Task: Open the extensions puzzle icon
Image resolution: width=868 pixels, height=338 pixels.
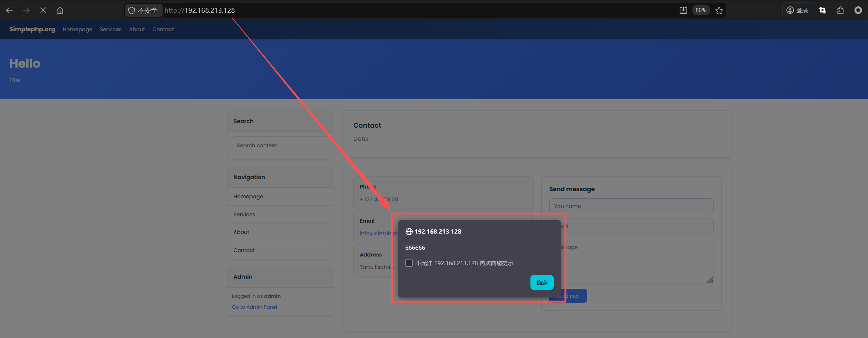Action: (x=841, y=11)
